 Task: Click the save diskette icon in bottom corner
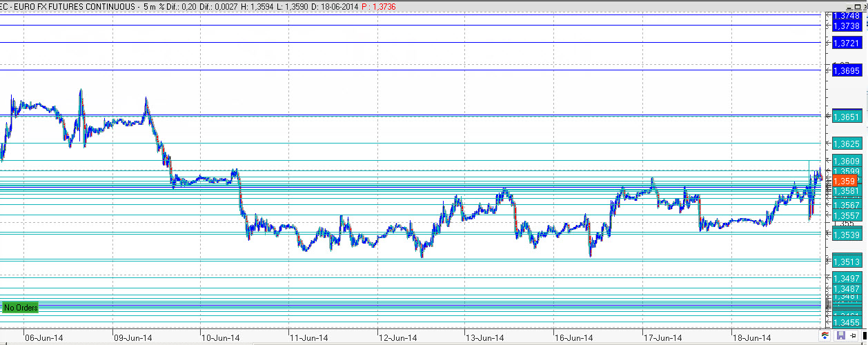coord(840,335)
